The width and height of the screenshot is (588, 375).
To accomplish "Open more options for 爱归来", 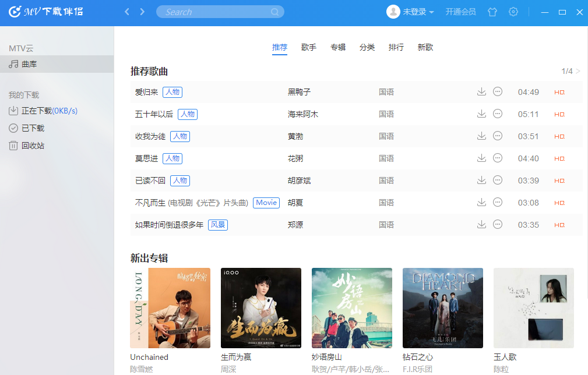I will click(498, 92).
